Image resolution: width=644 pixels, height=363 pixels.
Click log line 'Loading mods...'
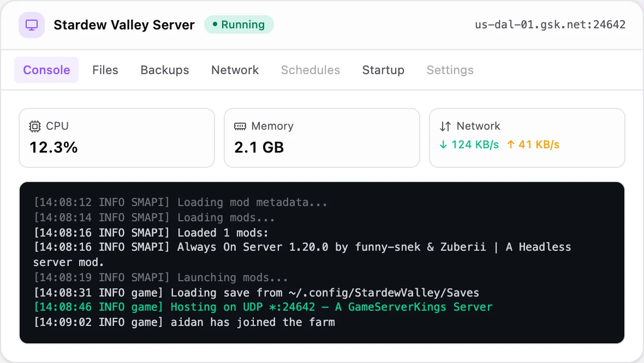pos(154,217)
